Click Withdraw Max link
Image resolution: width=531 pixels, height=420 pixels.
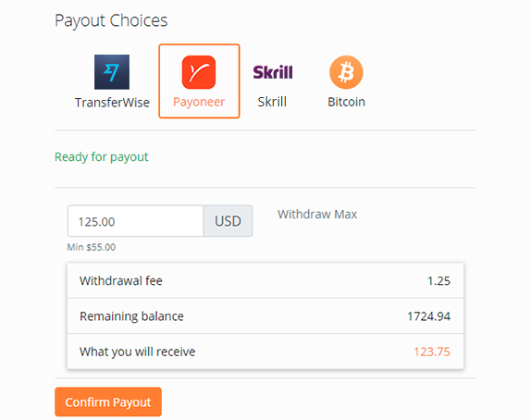pos(317,214)
